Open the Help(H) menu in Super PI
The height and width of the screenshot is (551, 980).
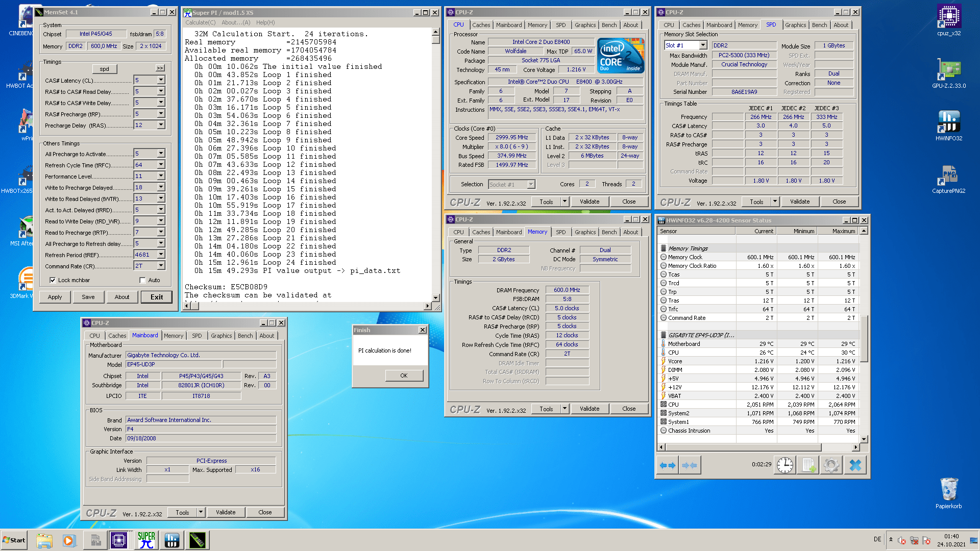[265, 22]
